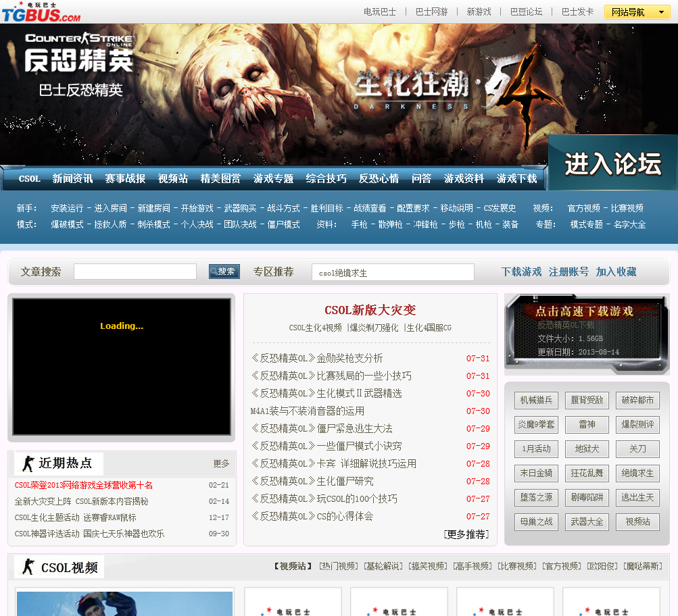Open the CSOL新版大灾变 headline
The width and height of the screenshot is (678, 616).
[x=370, y=310]
